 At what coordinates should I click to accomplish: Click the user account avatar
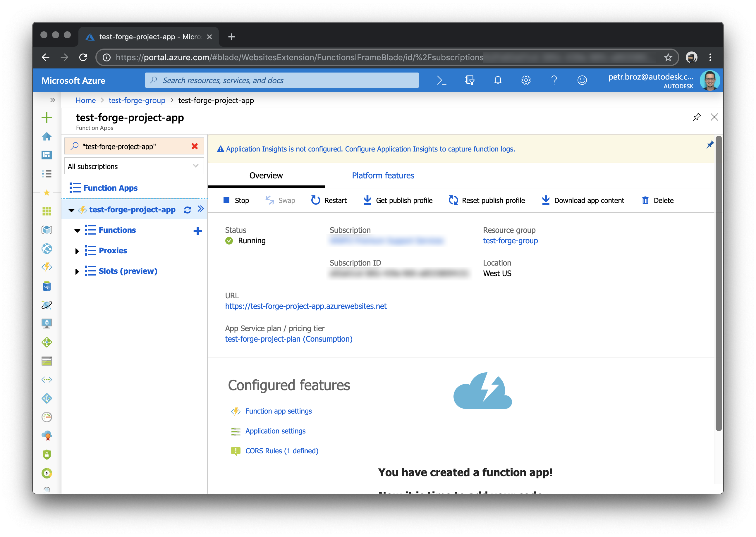[709, 80]
